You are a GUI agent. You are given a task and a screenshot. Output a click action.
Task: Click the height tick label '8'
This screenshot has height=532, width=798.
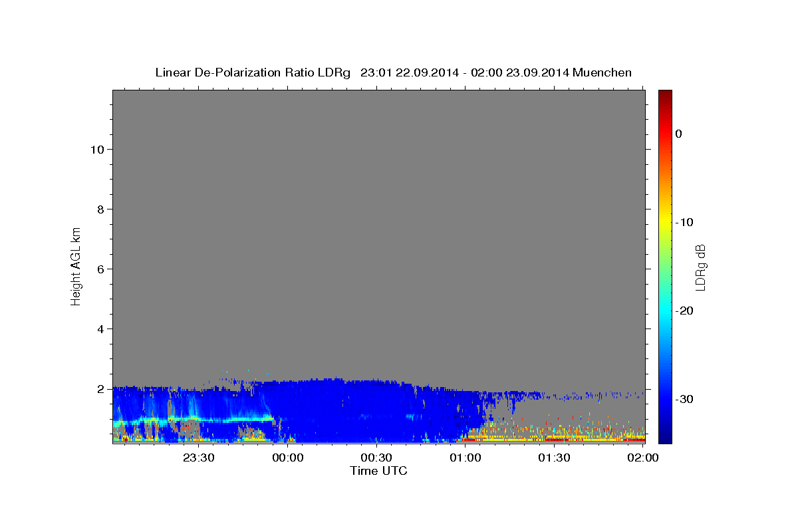click(x=99, y=209)
